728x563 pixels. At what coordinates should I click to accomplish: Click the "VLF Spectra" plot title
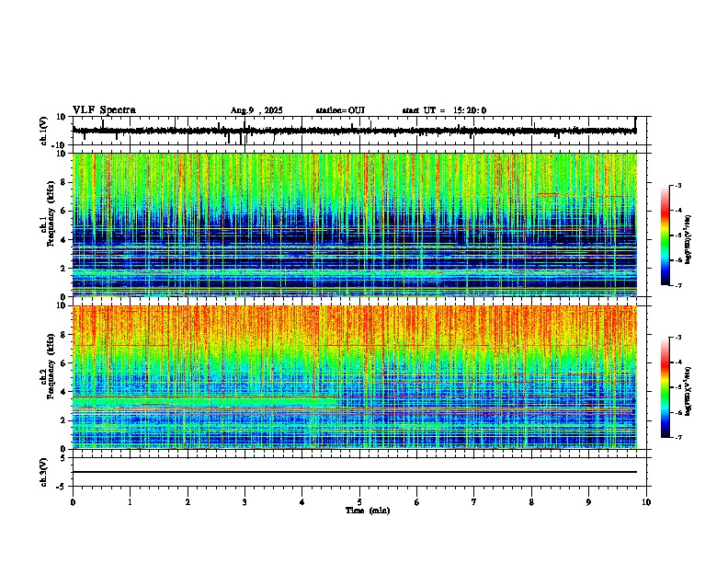(x=104, y=110)
